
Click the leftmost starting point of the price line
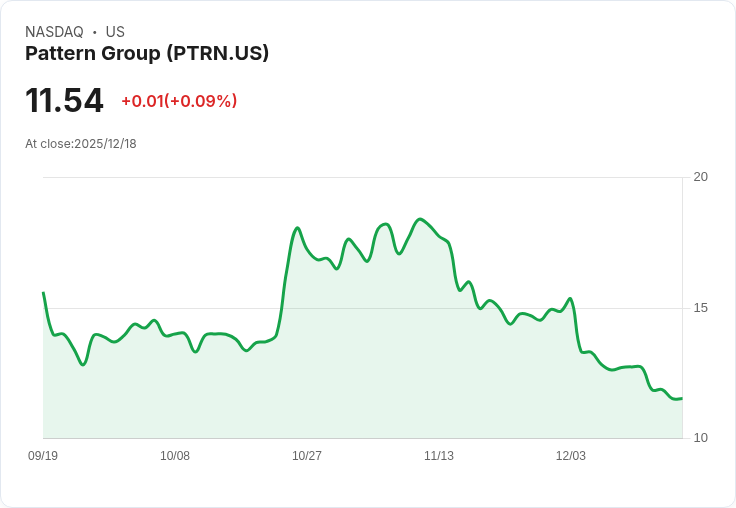43,293
